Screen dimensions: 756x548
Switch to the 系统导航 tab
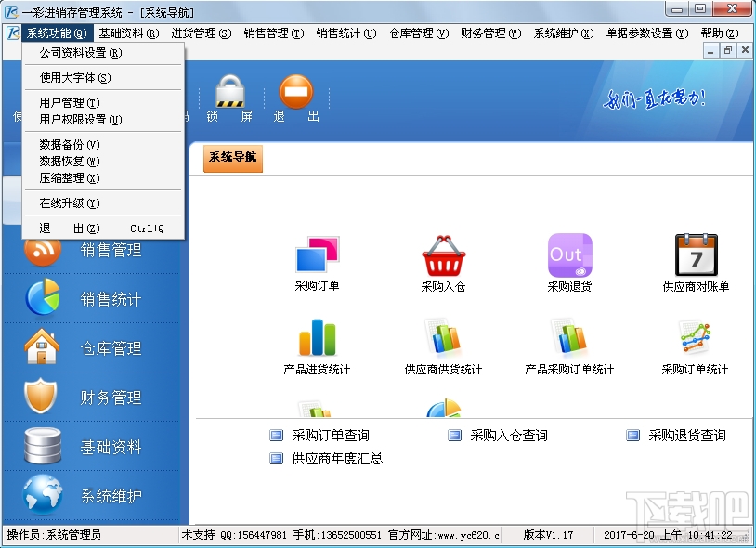point(231,159)
